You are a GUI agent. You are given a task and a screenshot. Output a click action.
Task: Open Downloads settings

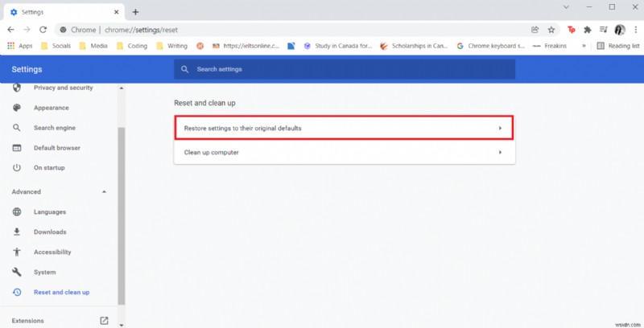[50, 232]
